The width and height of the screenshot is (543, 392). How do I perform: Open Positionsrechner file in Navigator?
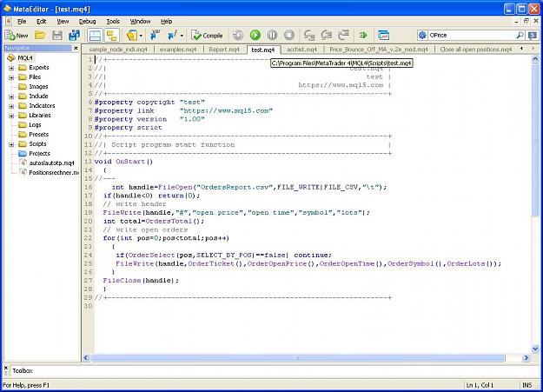[x=54, y=173]
